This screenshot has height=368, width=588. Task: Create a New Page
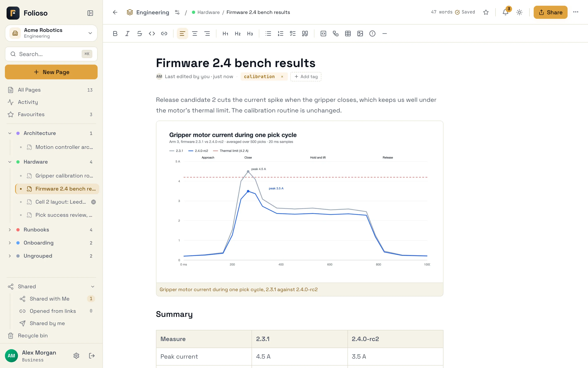point(51,72)
